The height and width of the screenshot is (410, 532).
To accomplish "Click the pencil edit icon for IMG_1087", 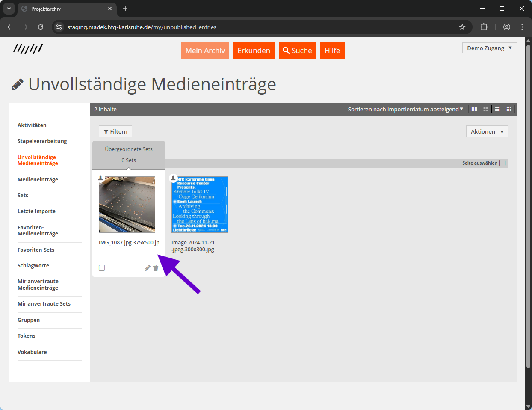I will point(147,268).
